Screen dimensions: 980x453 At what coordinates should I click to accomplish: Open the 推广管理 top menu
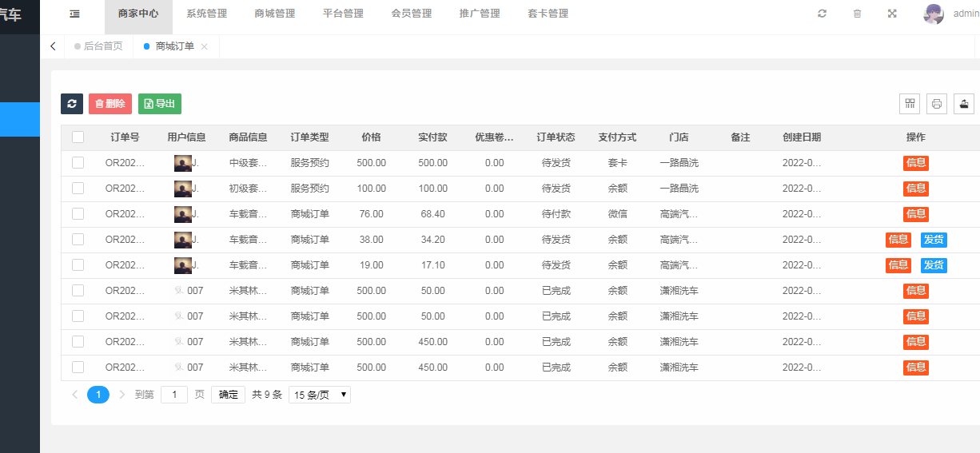point(480,14)
